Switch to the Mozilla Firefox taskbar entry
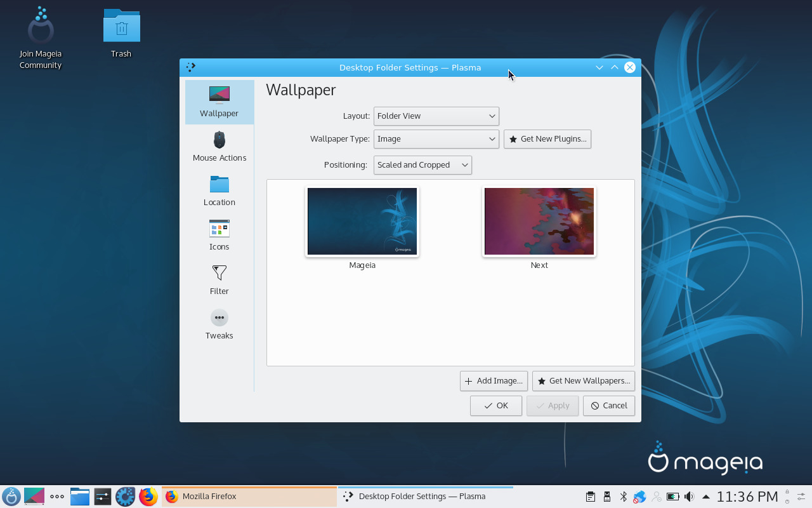The height and width of the screenshot is (508, 812). tap(249, 497)
